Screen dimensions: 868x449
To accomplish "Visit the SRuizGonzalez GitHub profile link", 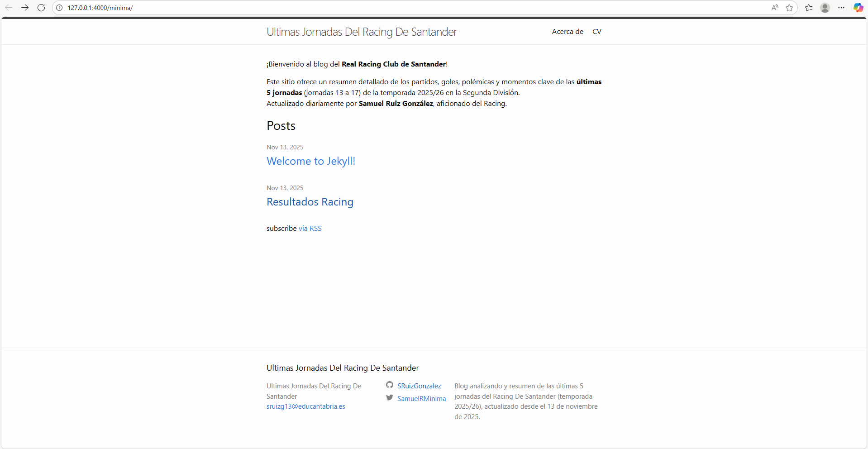I will 419,386.
